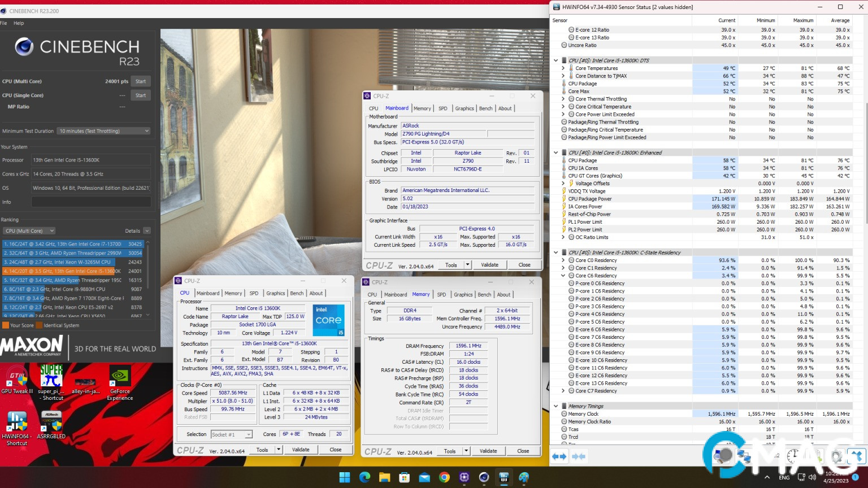This screenshot has height=488, width=868.
Task: Expand Core Temperatures sensor row
Action: (563, 68)
